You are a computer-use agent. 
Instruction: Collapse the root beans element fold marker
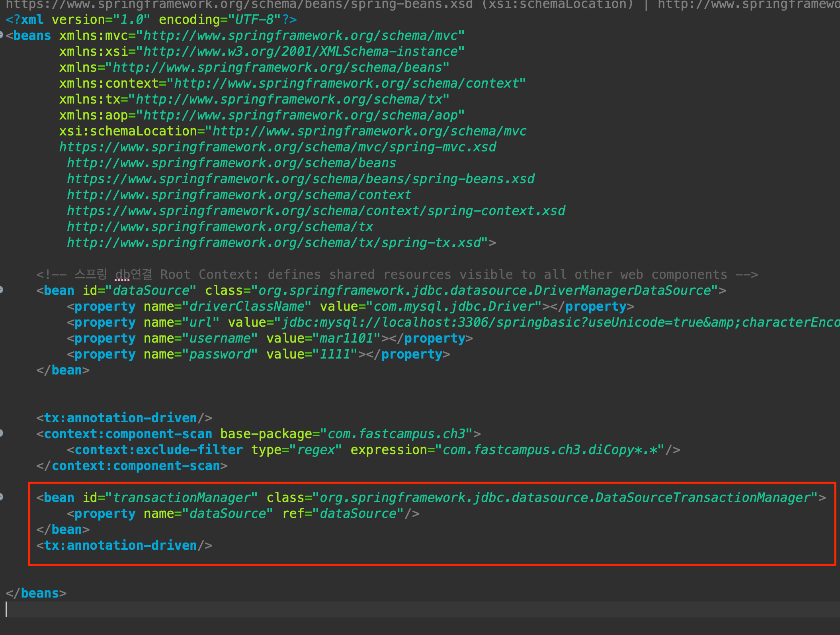tap(1, 35)
